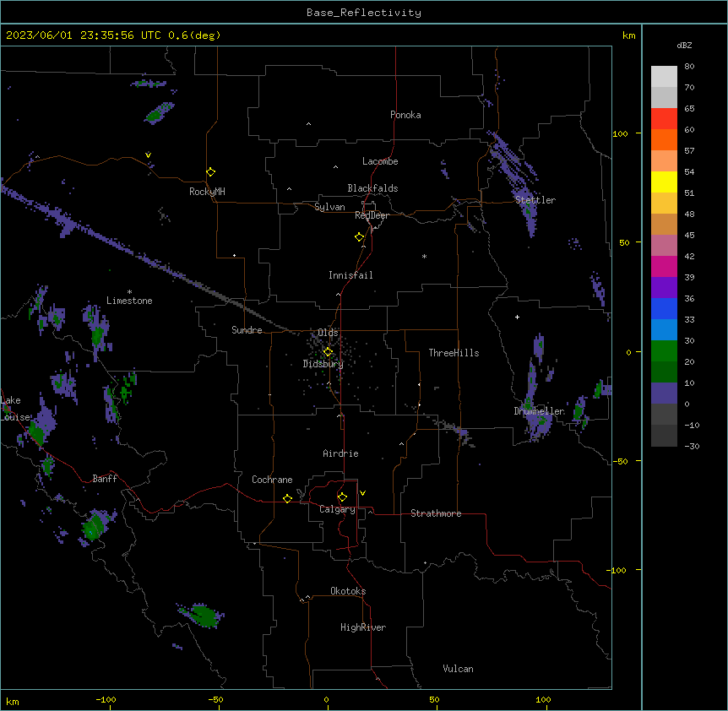The width and height of the screenshot is (728, 711).
Task: Click the Stettler label
Action: (535, 200)
